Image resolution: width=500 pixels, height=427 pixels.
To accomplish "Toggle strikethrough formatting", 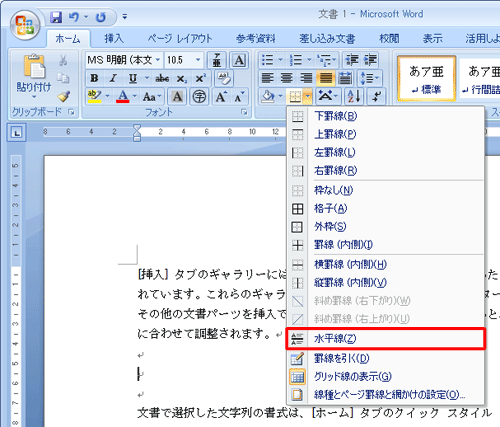I will click(162, 79).
